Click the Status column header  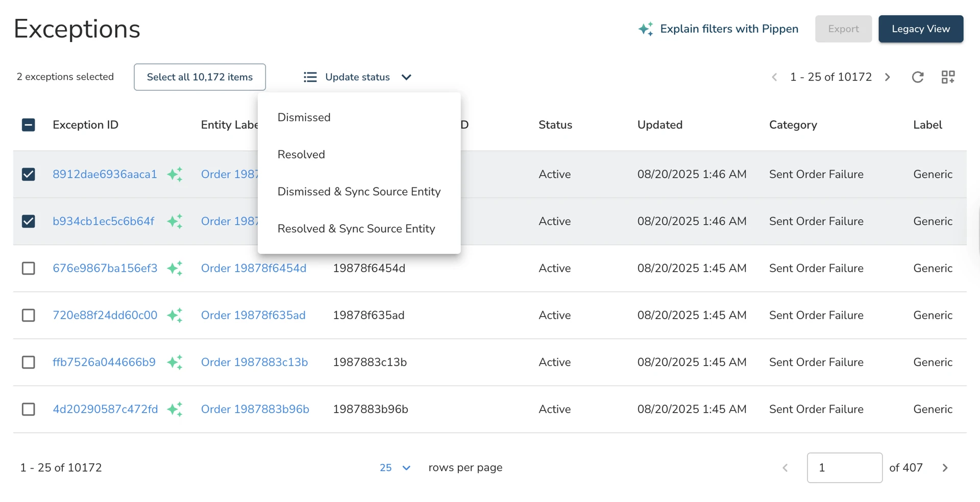[555, 125]
